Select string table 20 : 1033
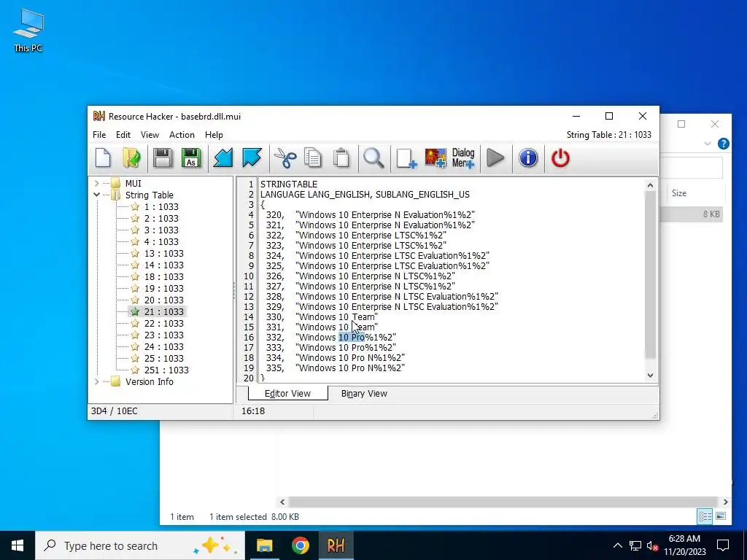Screen dimensions: 747x560 (163, 300)
